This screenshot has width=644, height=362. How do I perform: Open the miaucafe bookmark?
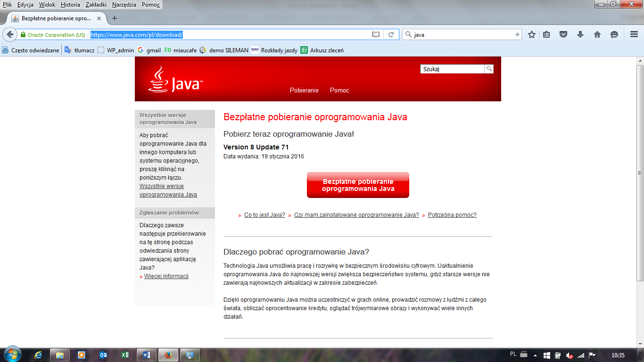pos(181,50)
